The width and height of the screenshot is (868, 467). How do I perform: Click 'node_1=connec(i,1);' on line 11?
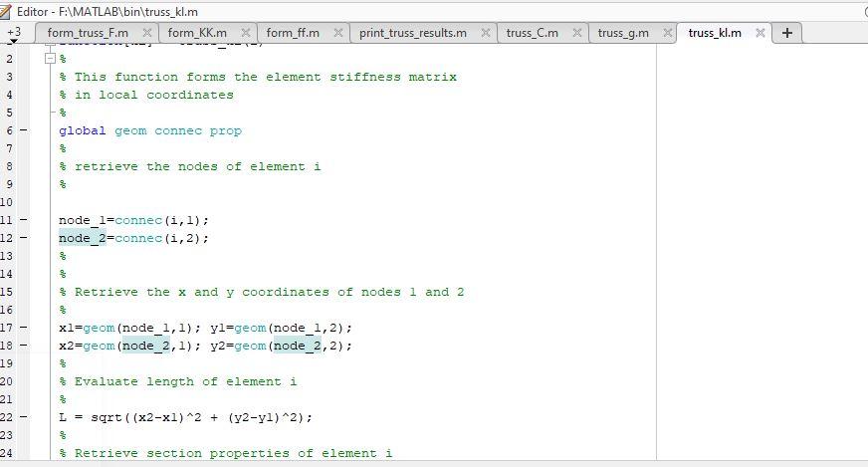pos(134,220)
